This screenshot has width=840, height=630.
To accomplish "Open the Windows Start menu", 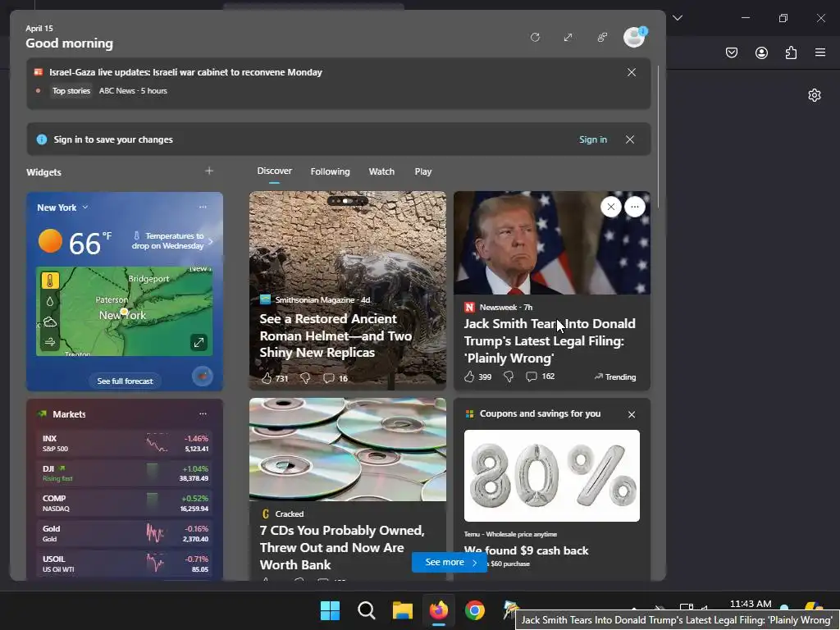I will 330,610.
